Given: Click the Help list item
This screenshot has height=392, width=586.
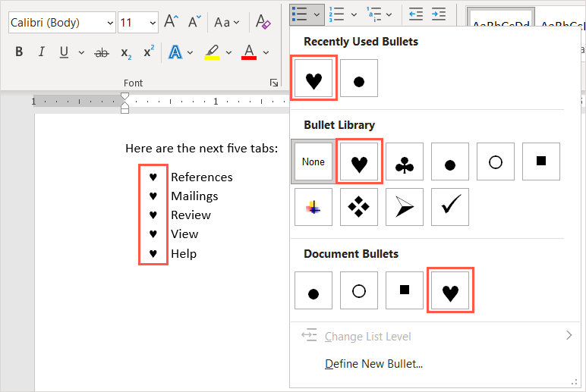Looking at the screenshot, I should (184, 254).
